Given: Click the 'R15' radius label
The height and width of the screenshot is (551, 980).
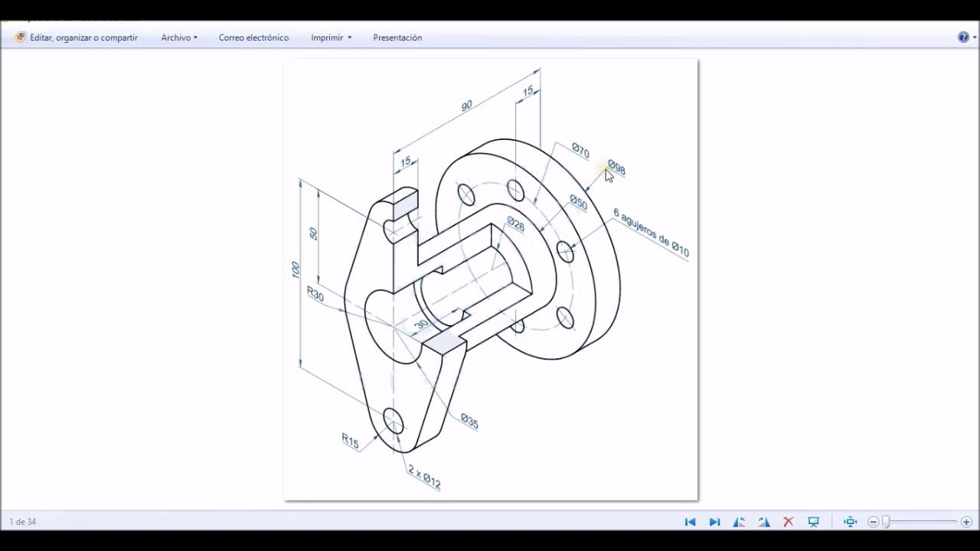Looking at the screenshot, I should [x=350, y=440].
